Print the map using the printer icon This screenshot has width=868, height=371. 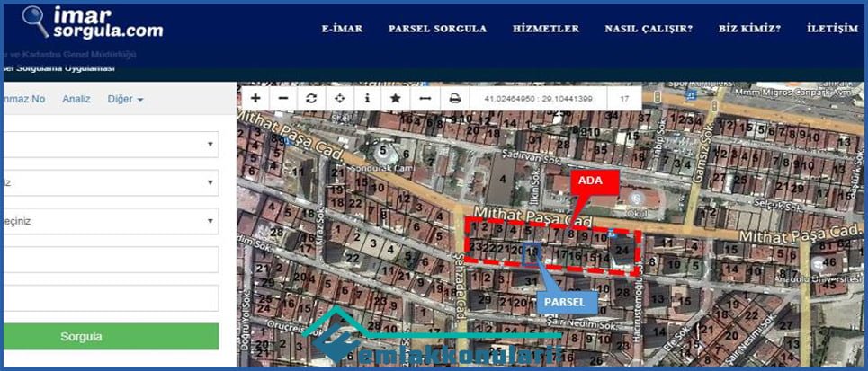pyautogui.click(x=455, y=98)
